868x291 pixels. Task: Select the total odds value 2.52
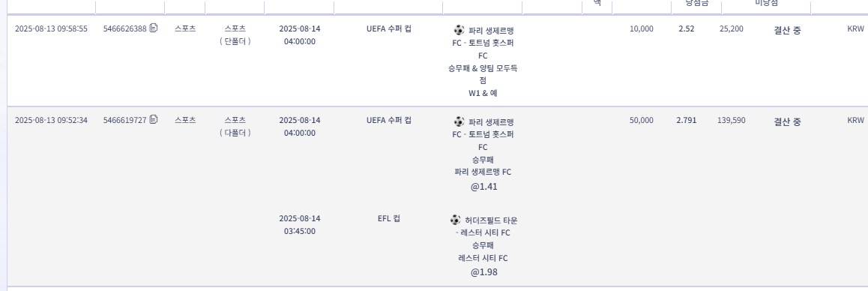click(687, 28)
